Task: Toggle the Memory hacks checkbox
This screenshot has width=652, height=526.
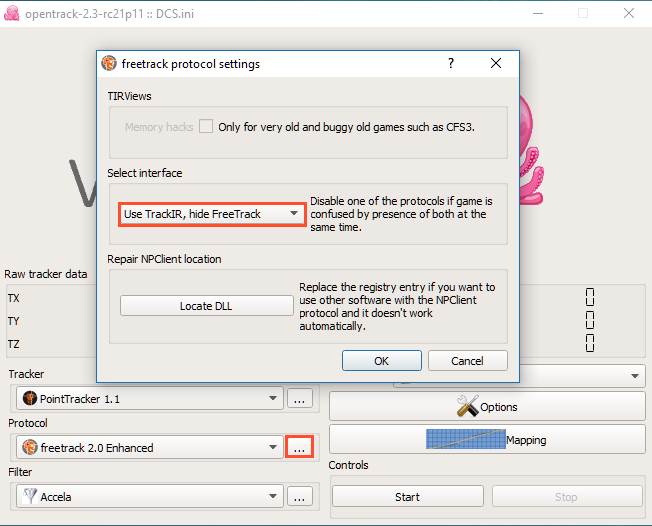Action: pos(206,126)
